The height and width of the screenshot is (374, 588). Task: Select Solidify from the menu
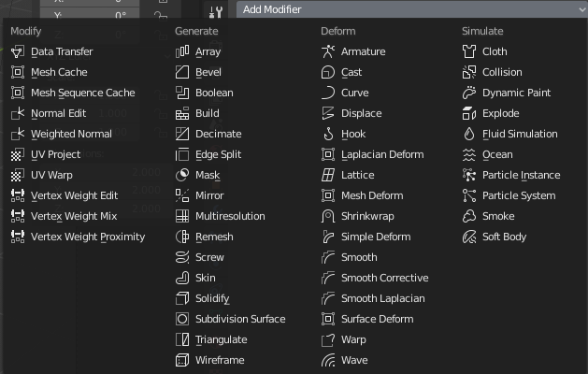[212, 298]
